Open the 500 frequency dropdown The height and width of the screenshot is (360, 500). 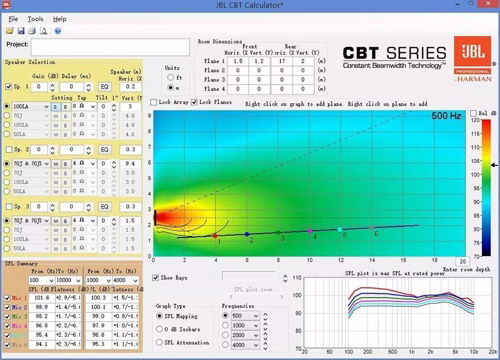pyautogui.click(x=245, y=316)
